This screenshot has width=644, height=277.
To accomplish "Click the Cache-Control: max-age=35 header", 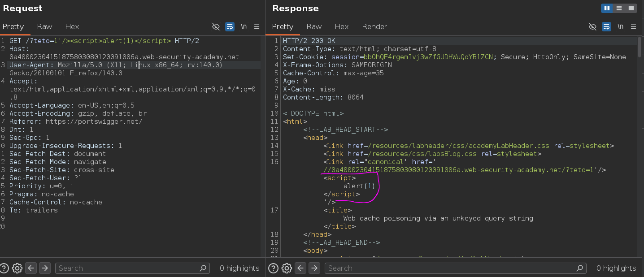I will click(x=333, y=73).
